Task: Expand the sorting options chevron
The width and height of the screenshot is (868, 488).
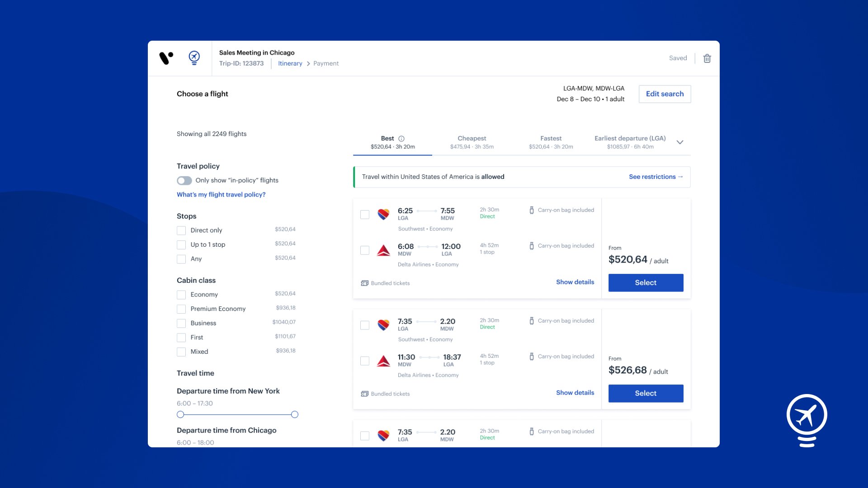Action: pyautogui.click(x=680, y=142)
